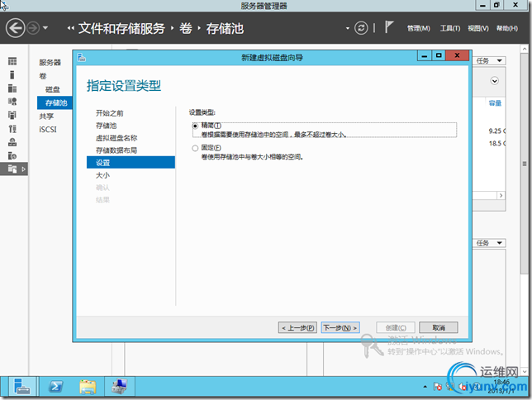Viewport: 532px width, 400px height.
Task: Open Server Manager from the taskbar
Action: (21, 387)
